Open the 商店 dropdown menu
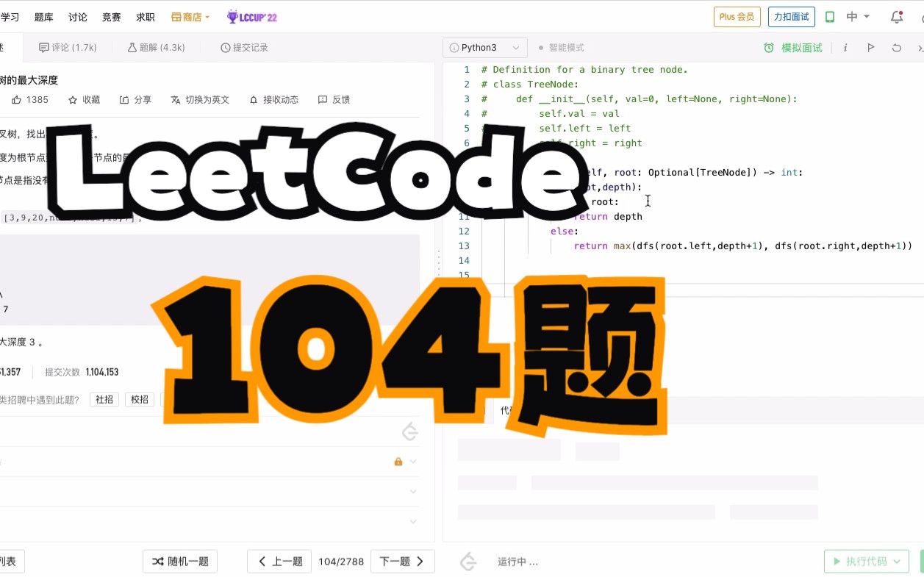924x577 pixels. tap(190, 15)
